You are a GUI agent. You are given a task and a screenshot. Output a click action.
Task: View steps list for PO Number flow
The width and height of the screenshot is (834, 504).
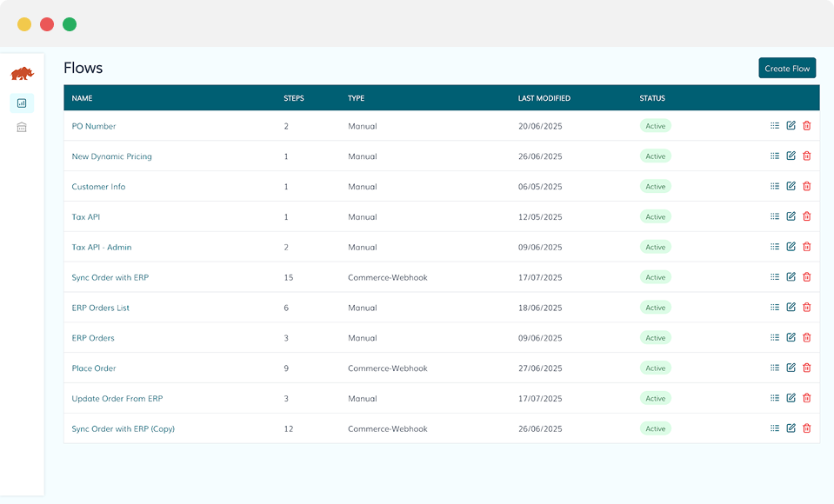click(x=775, y=126)
